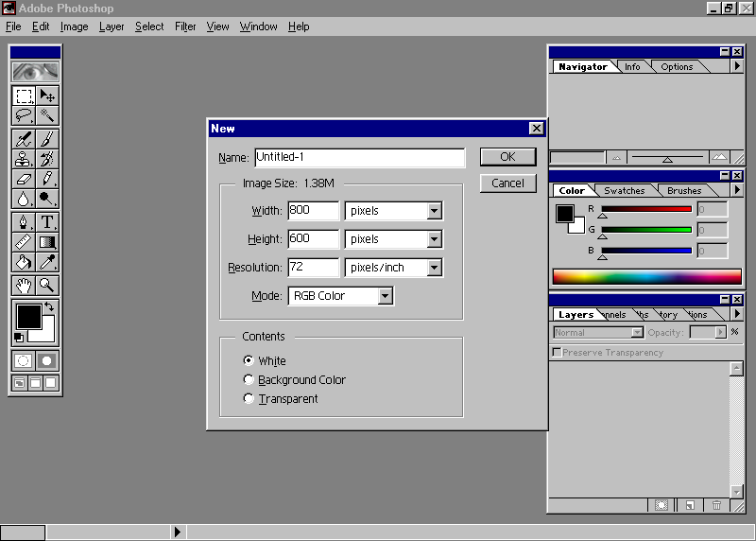Select the History Brush tool
The height and width of the screenshot is (541, 756).
pyautogui.click(x=46, y=159)
